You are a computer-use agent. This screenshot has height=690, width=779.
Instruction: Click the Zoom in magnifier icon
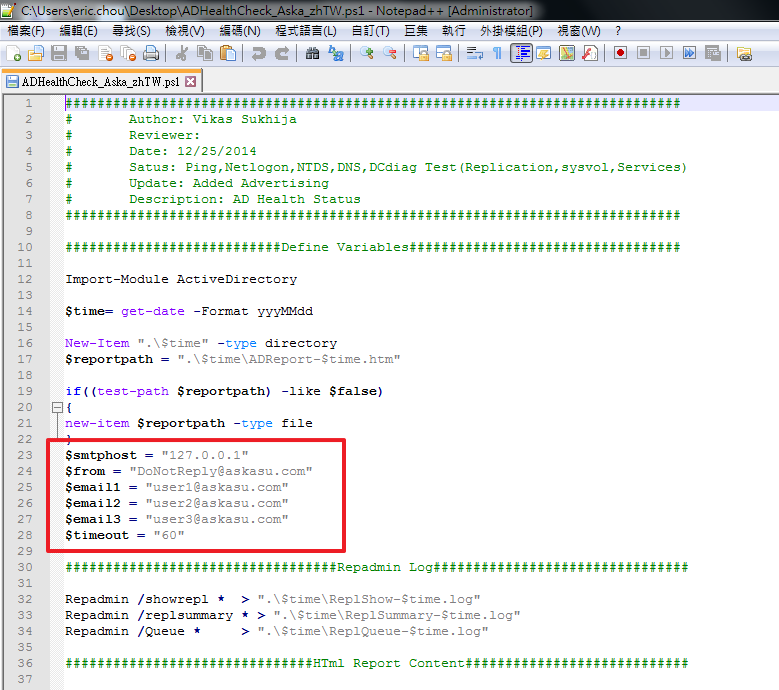point(367,53)
